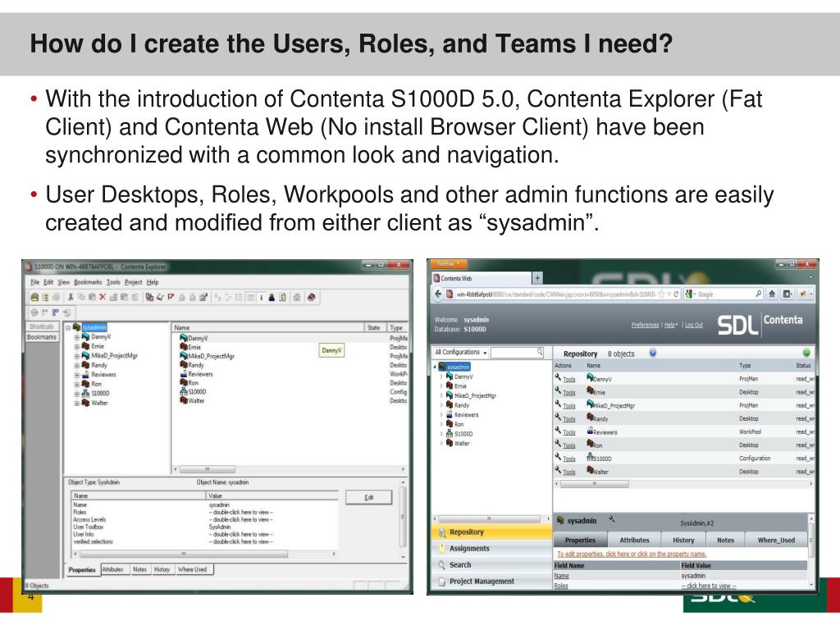Image resolution: width=840 pixels, height=630 pixels.
Task: Open Tools menu in Contenta Explorer
Action: pyautogui.click(x=113, y=282)
